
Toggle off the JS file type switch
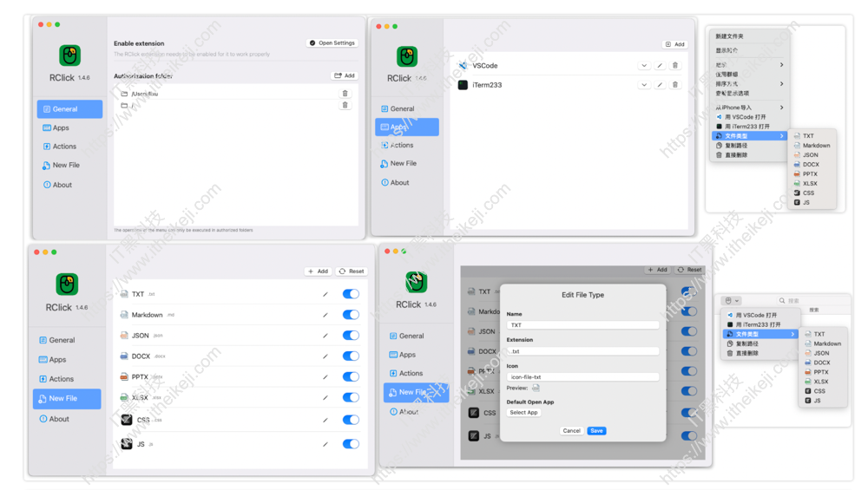click(x=351, y=444)
